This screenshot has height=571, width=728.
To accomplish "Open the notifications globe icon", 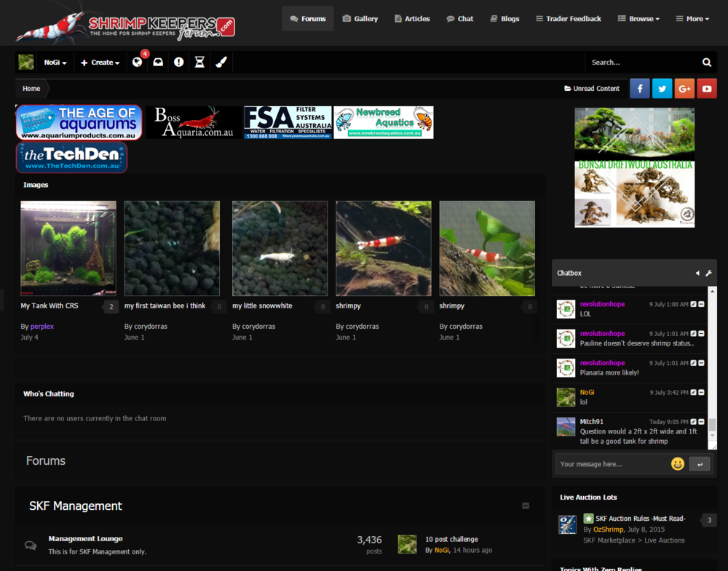I will [137, 62].
